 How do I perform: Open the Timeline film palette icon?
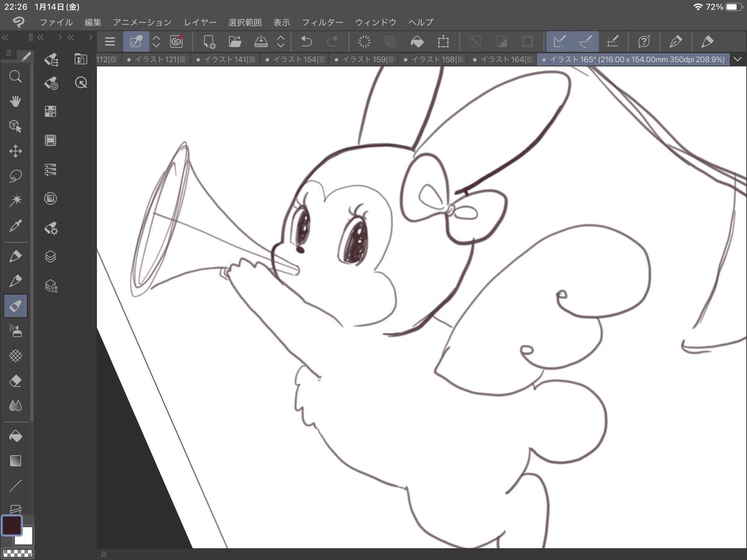51,141
